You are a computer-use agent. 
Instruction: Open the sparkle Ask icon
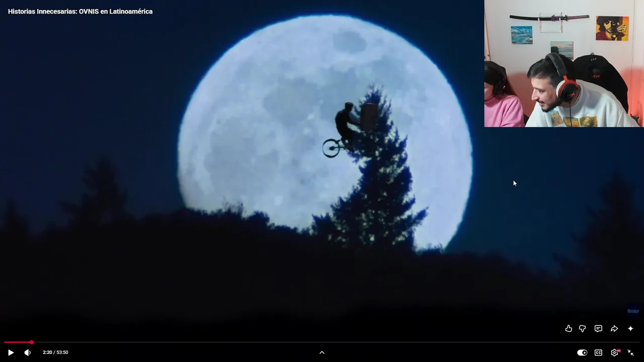click(x=630, y=328)
